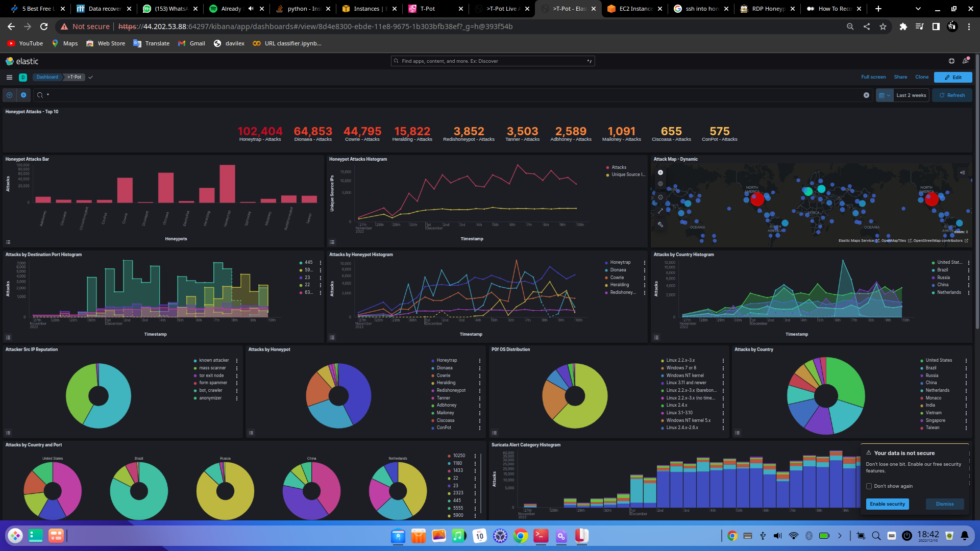Click the Brazil color dot in Attacks by Country

tap(922, 368)
